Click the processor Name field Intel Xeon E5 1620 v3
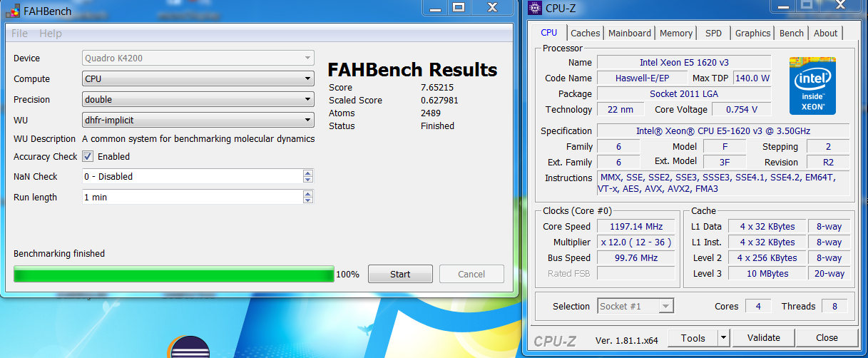Image resolution: width=868 pixels, height=358 pixels. pos(684,63)
